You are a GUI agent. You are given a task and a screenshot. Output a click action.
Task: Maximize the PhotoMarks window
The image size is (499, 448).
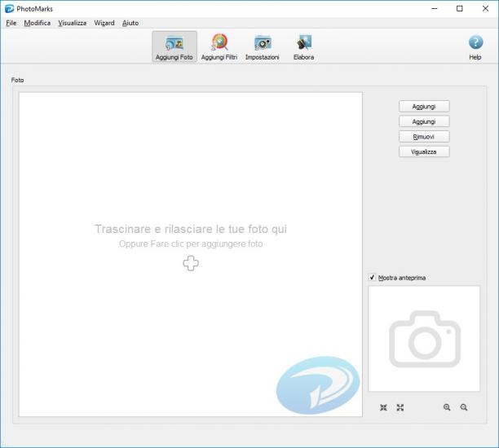coord(460,9)
